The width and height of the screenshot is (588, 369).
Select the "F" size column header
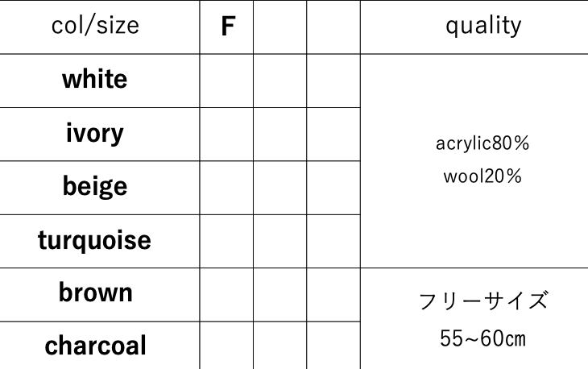pos(227,27)
